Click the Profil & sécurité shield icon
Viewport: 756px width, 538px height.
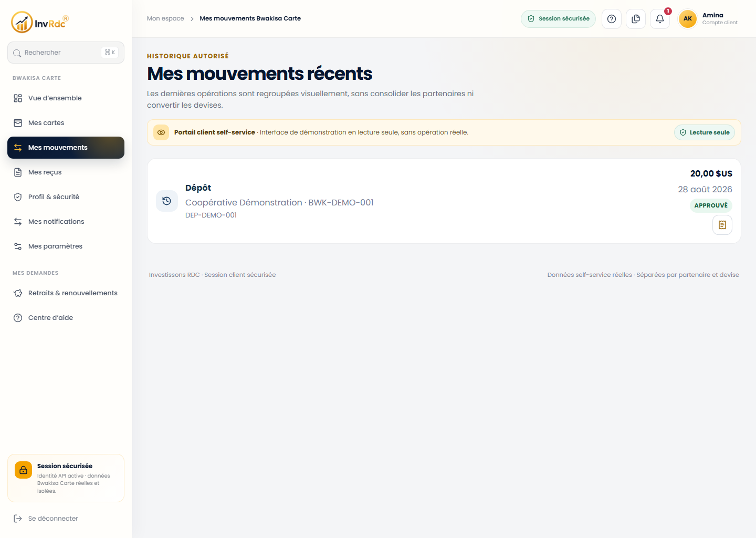point(18,197)
